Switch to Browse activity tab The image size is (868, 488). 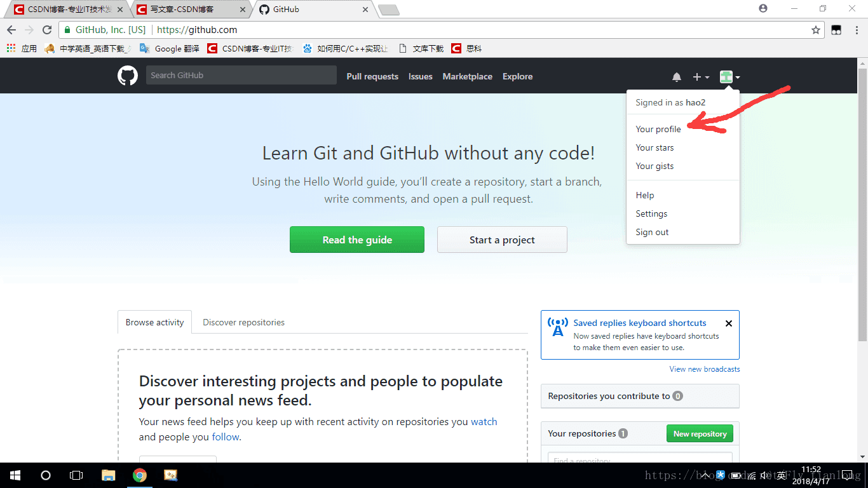[x=155, y=322]
